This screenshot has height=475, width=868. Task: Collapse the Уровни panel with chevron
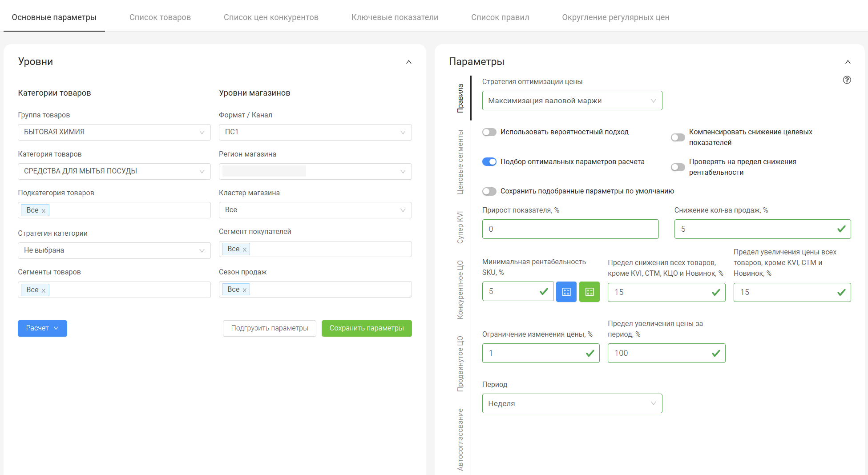[408, 62]
